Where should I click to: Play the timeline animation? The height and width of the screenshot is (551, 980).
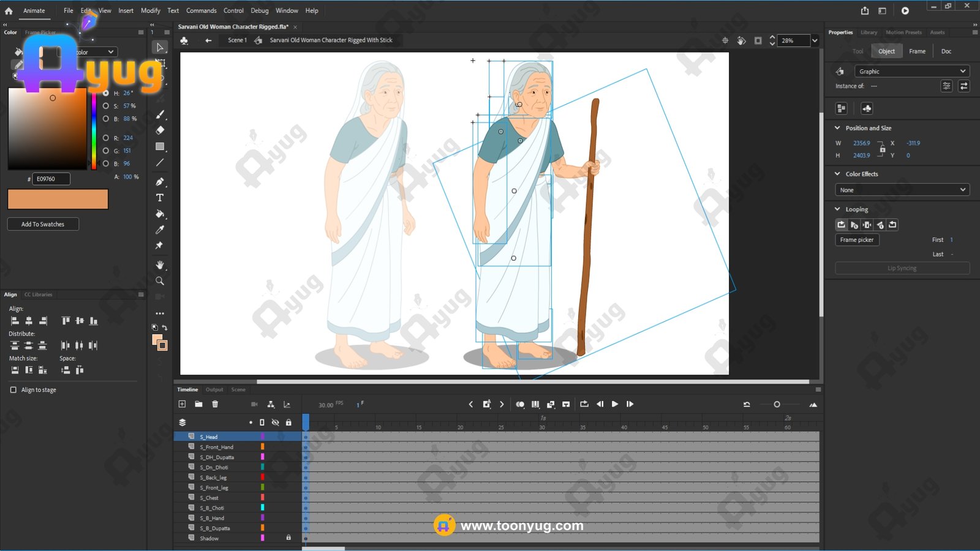(614, 404)
